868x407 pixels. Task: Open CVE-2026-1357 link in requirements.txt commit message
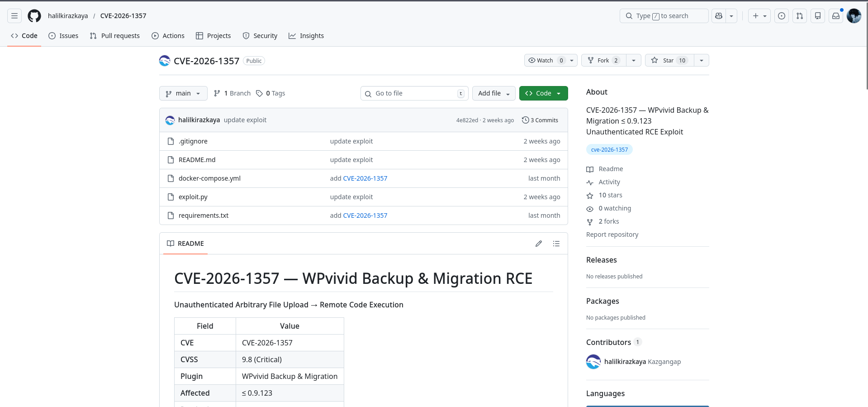[x=365, y=215]
